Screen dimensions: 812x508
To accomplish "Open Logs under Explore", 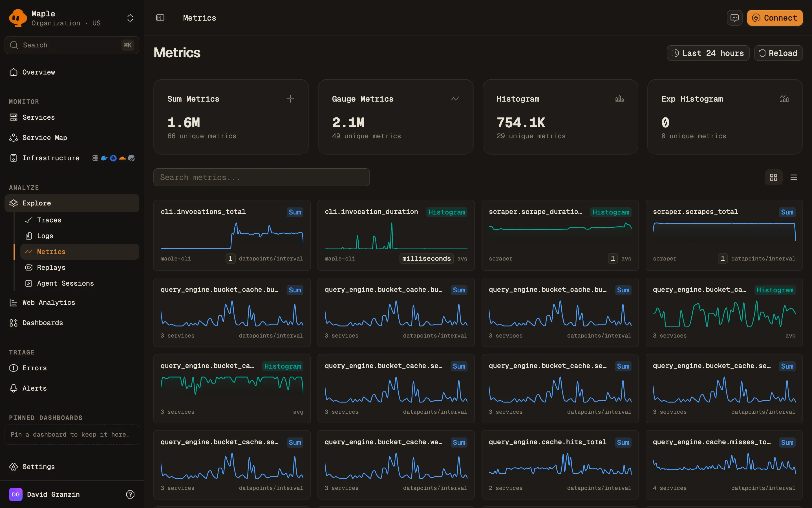I will (80, 236).
